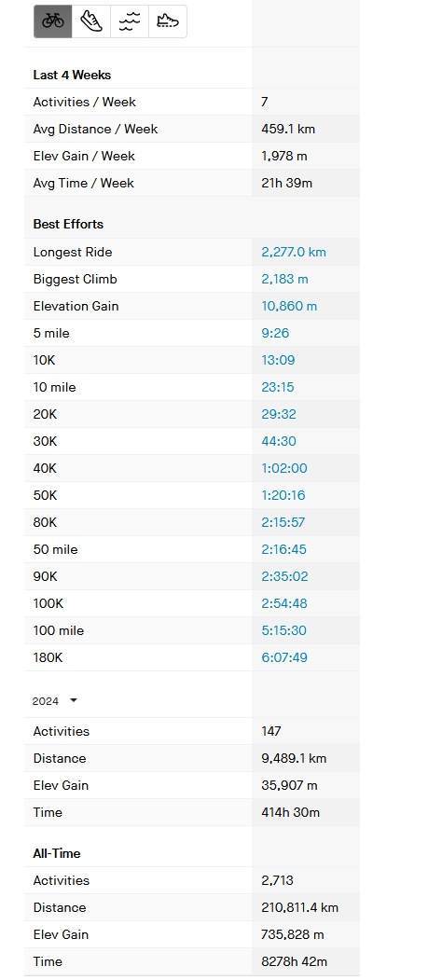View the 50 mile effort 2:16:45

tap(283, 549)
